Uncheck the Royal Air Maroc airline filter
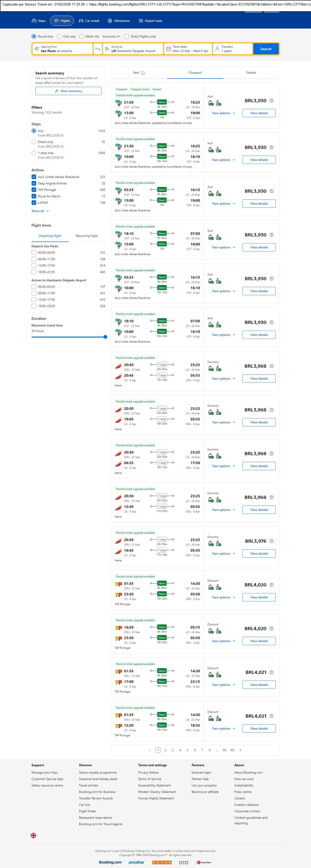This screenshot has height=868, width=311. point(34,196)
